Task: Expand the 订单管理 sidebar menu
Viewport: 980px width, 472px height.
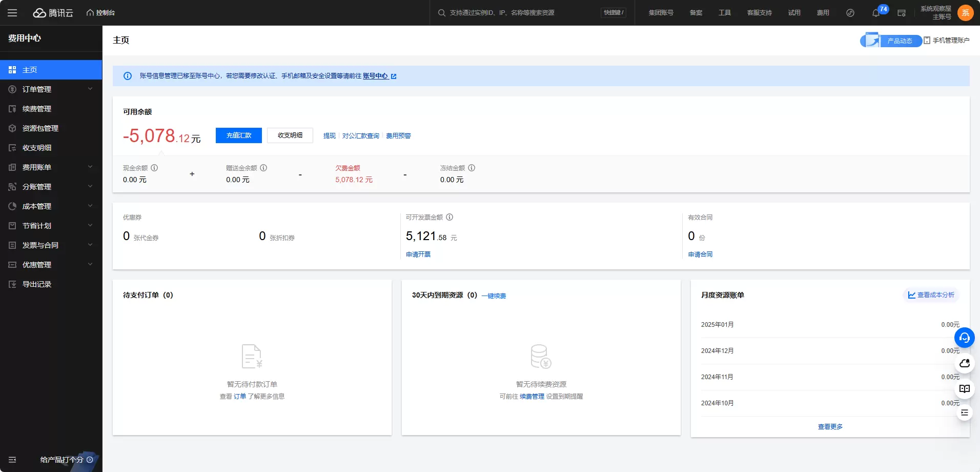Action: point(51,89)
